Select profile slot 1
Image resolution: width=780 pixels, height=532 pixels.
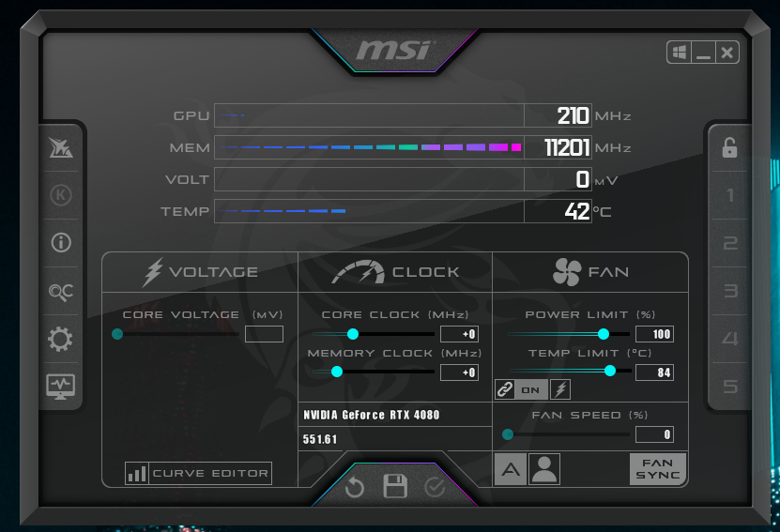[x=729, y=195]
